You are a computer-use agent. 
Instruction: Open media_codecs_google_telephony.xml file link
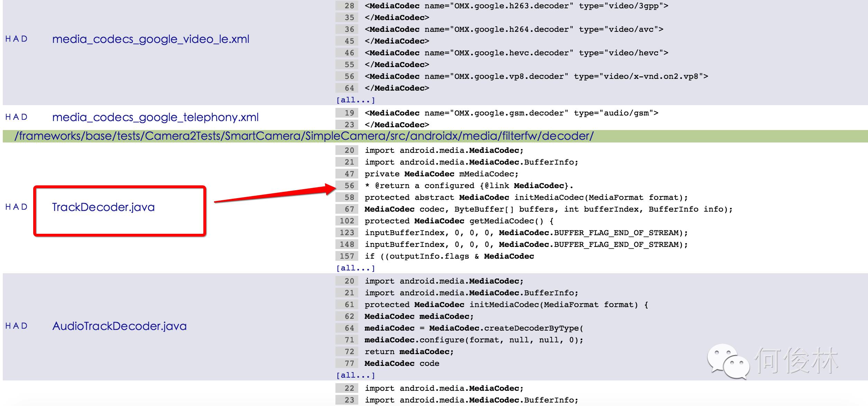(x=155, y=117)
